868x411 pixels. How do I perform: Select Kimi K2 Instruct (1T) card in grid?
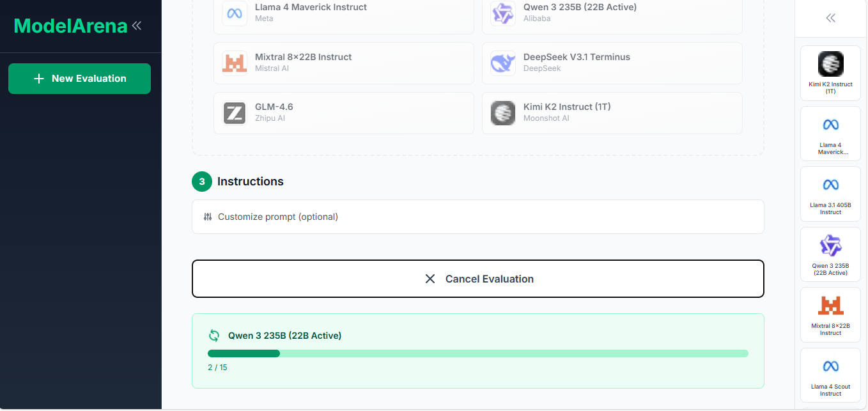tap(612, 113)
